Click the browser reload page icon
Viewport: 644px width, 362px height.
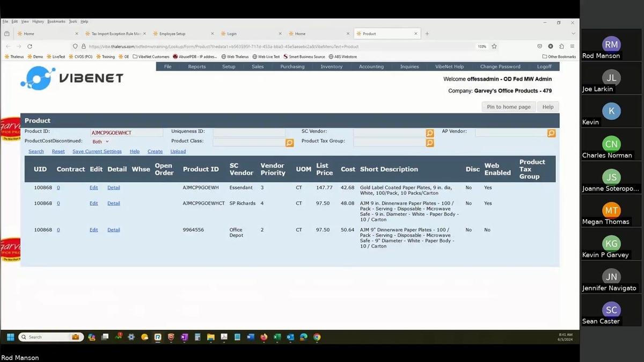coord(30,47)
